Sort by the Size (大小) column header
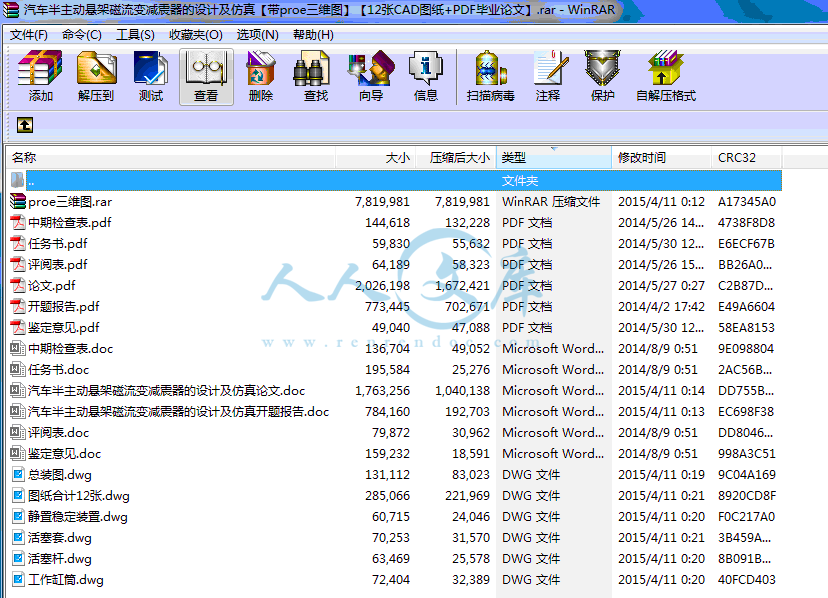Viewport: 828px width, 598px height. [375, 157]
